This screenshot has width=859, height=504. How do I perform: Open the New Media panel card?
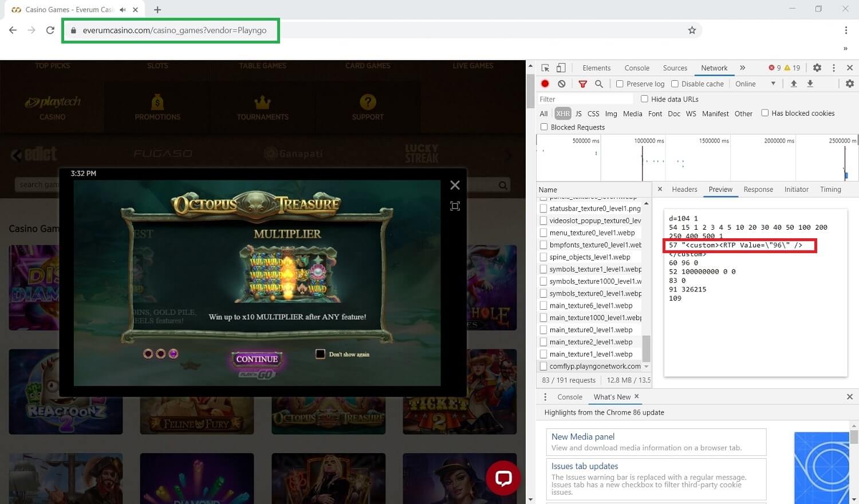(x=656, y=442)
